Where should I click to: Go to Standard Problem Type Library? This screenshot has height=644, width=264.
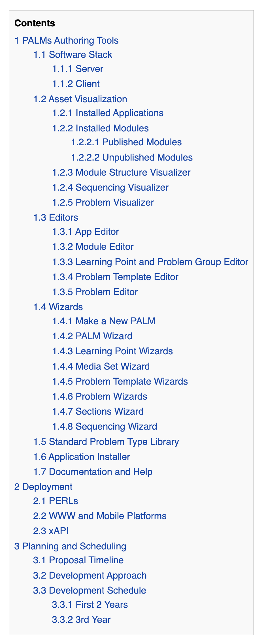[x=106, y=442]
